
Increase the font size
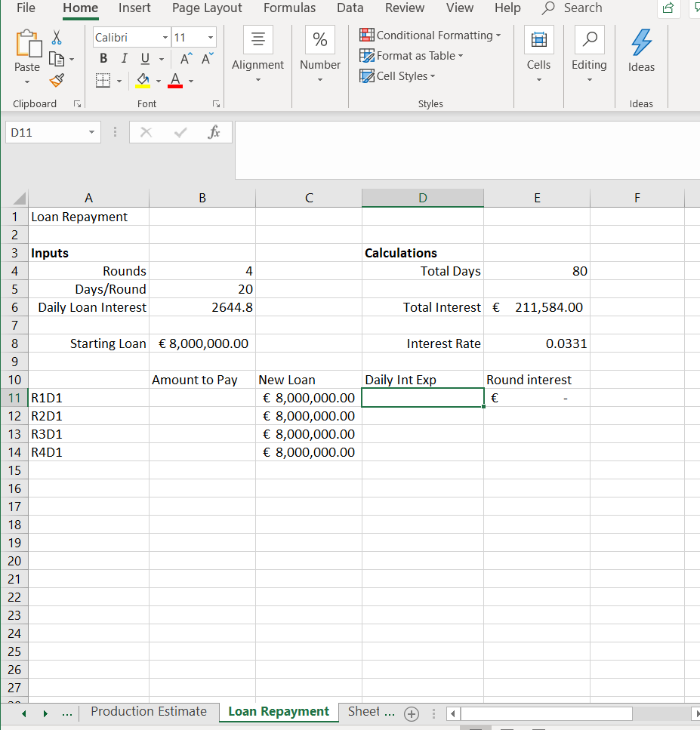185,57
